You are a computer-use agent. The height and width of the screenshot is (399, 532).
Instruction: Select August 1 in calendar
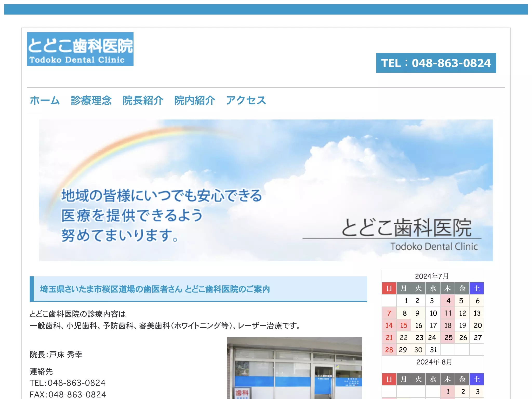[448, 391]
